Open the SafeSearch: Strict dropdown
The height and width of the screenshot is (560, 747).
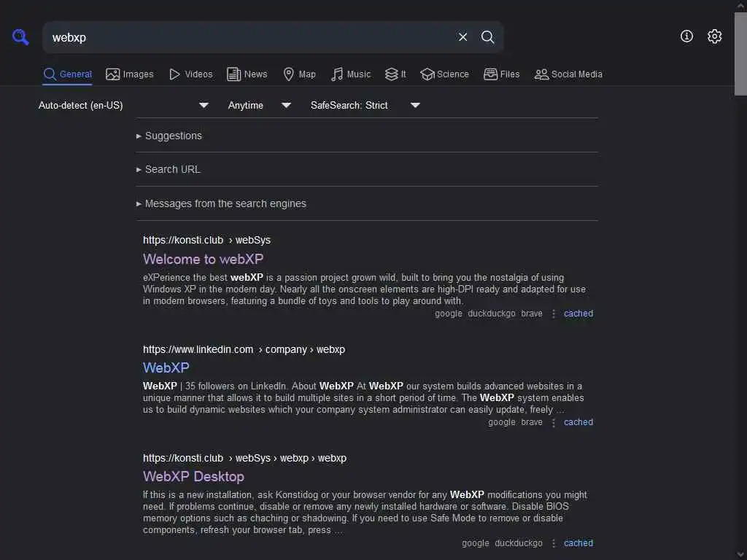365,105
